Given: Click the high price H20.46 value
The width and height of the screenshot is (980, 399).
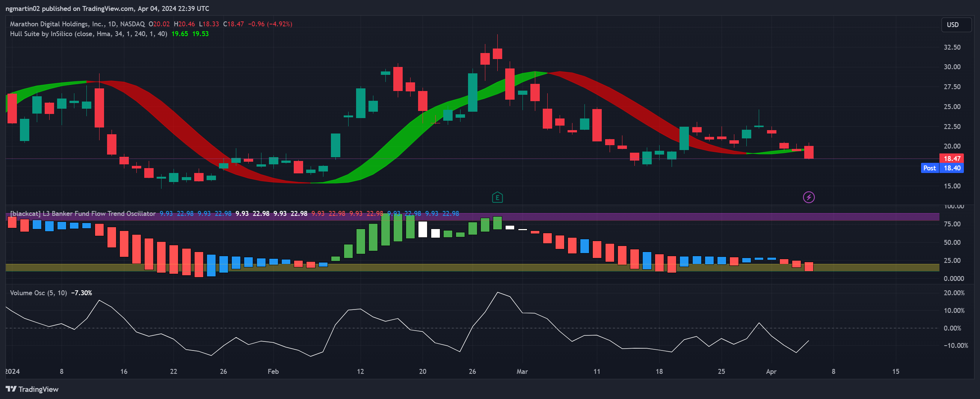Looking at the screenshot, I should click(x=184, y=24).
